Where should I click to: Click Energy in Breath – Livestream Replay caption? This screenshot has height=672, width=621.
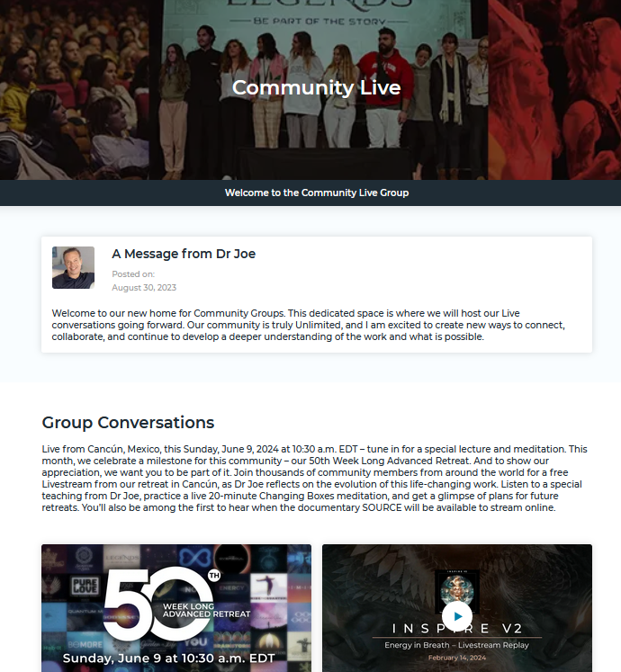456,645
